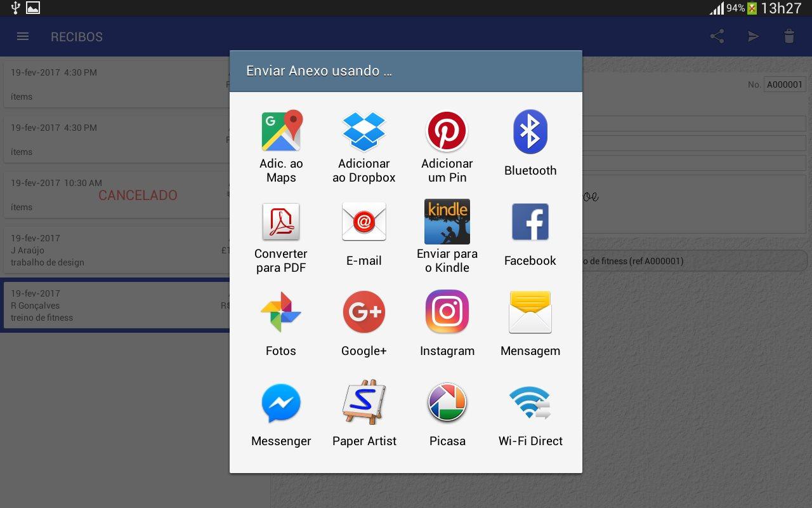
Task: Share the attachment to Facebook
Action: click(x=530, y=222)
